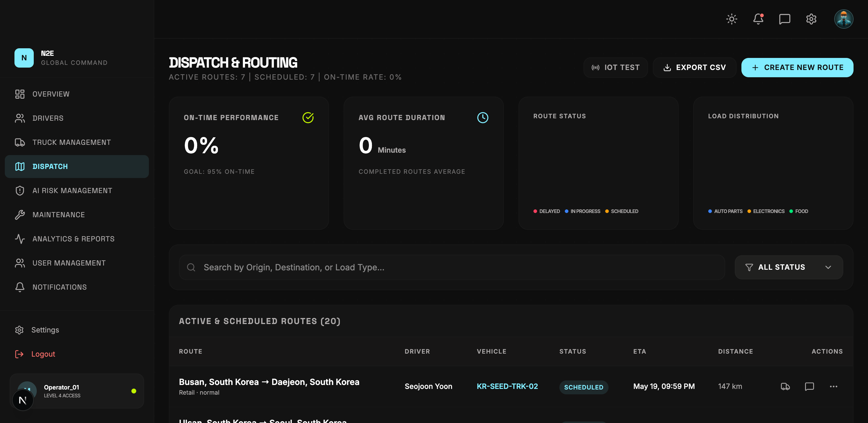
Task: Click Overview grid icon in sidebar
Action: coord(20,94)
